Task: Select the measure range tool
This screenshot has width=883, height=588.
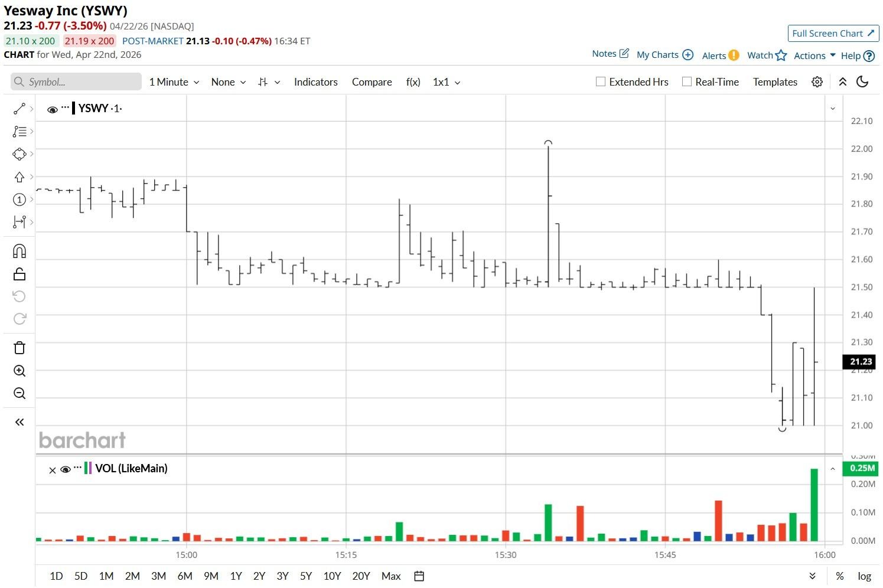Action: [x=19, y=222]
